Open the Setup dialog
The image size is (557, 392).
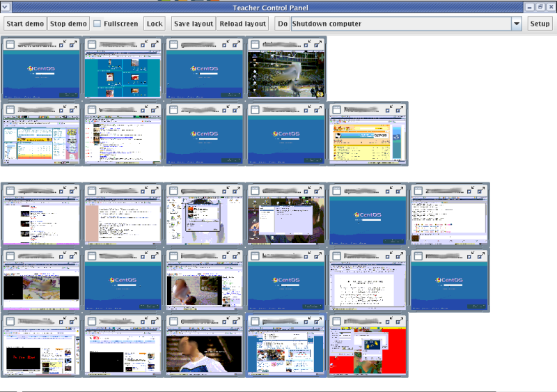(540, 24)
